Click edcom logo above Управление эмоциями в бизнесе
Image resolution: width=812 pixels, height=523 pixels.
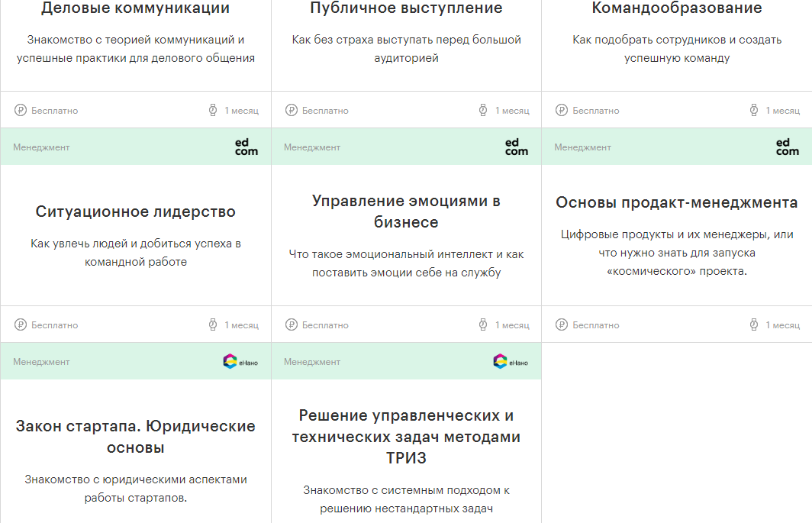point(517,147)
